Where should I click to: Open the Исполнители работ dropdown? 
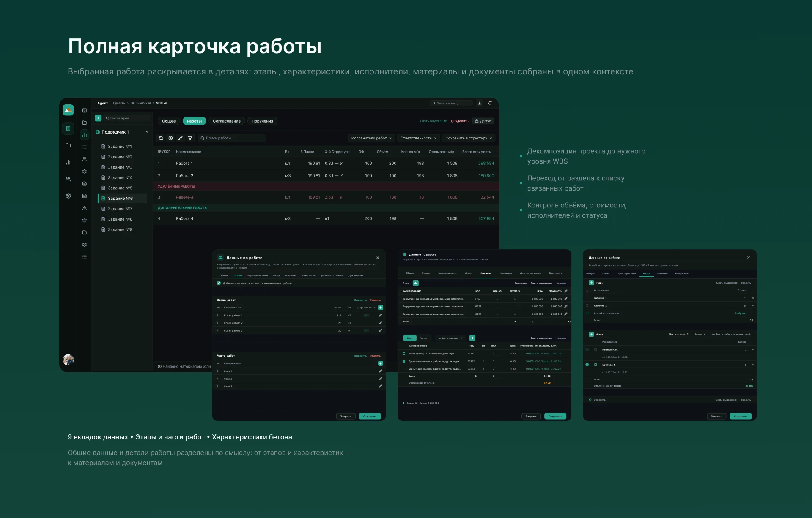click(371, 138)
